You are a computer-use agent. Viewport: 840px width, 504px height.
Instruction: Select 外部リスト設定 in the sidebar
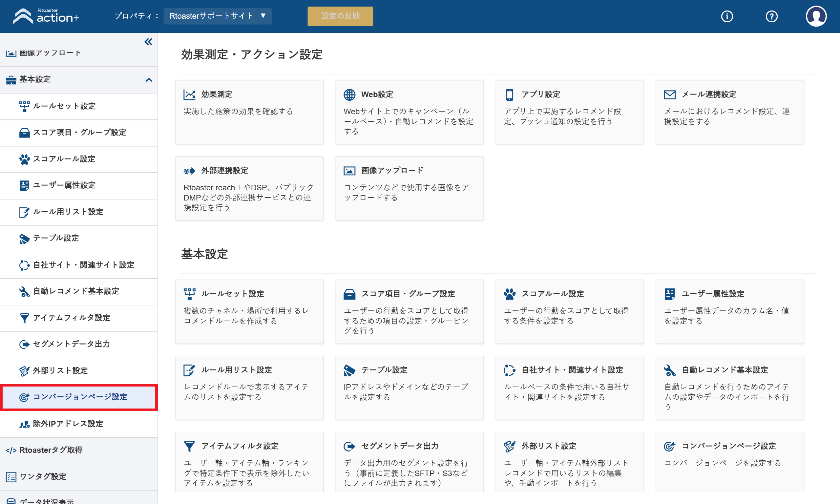79,370
